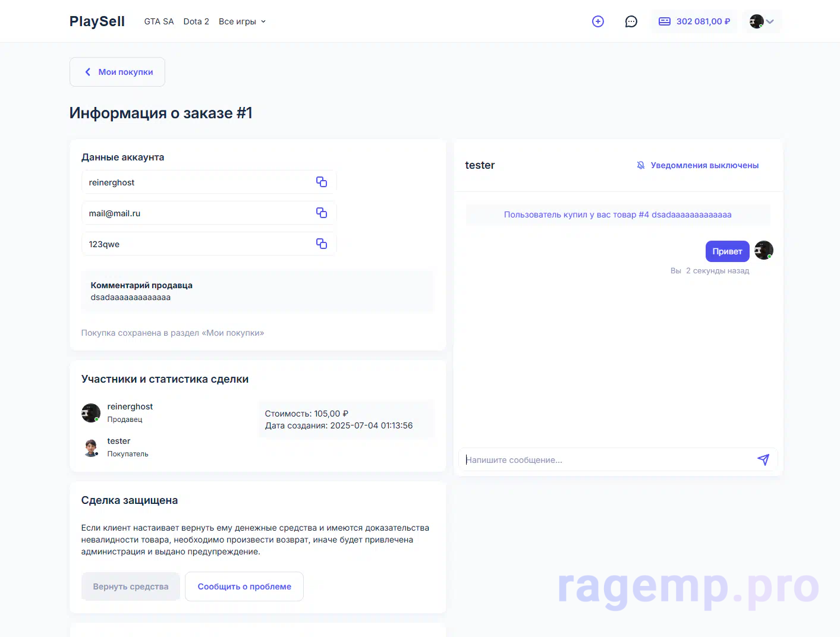840x637 pixels.
Task: Expand the user profile avatar menu
Action: [x=762, y=21]
